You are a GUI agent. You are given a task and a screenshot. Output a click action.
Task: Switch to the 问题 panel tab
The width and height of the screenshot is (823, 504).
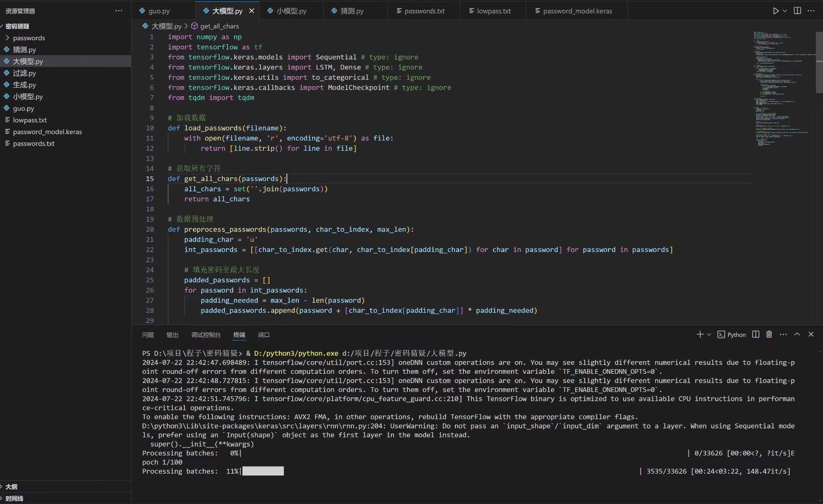148,335
